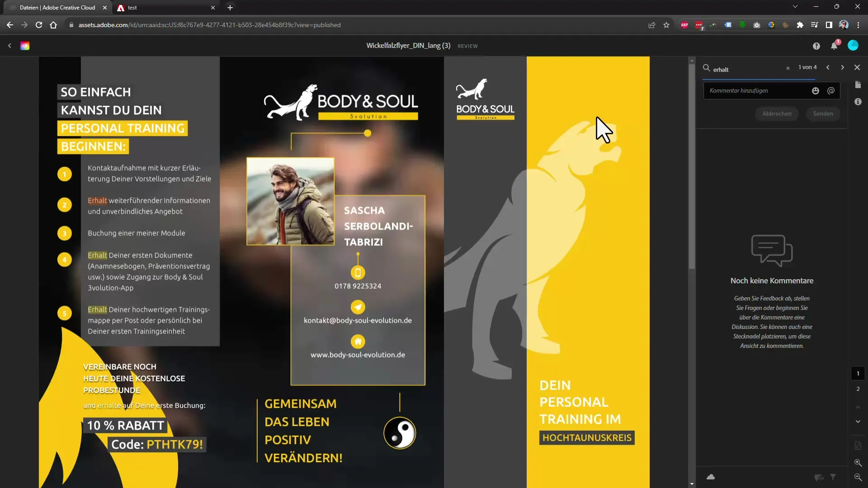Toggle the browser side panel
The height and width of the screenshot is (488, 868).
coord(829,25)
